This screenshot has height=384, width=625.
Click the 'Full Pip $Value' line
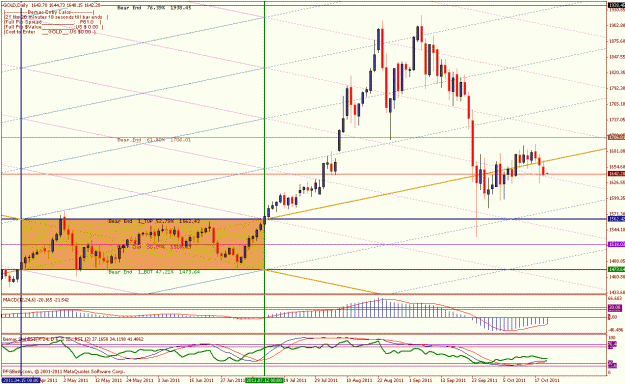click(x=53, y=27)
